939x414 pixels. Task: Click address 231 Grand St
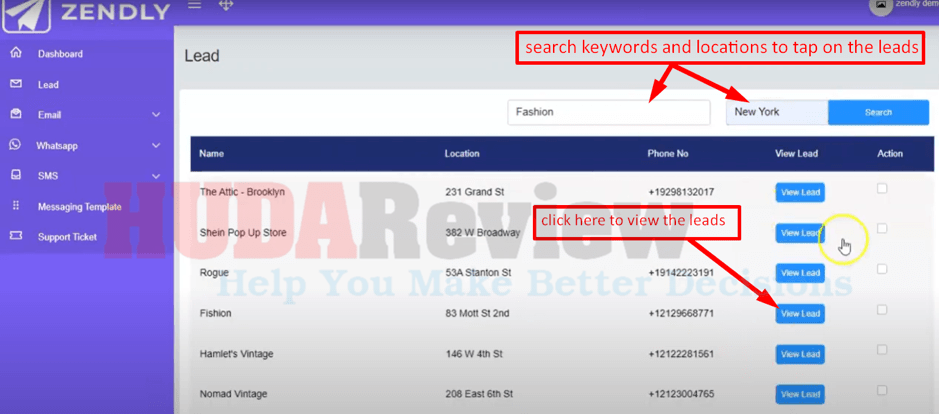[475, 192]
